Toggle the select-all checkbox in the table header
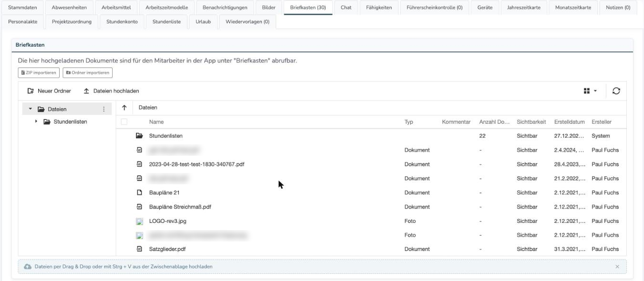Viewport: 644px width, 281px height. pyautogui.click(x=125, y=122)
